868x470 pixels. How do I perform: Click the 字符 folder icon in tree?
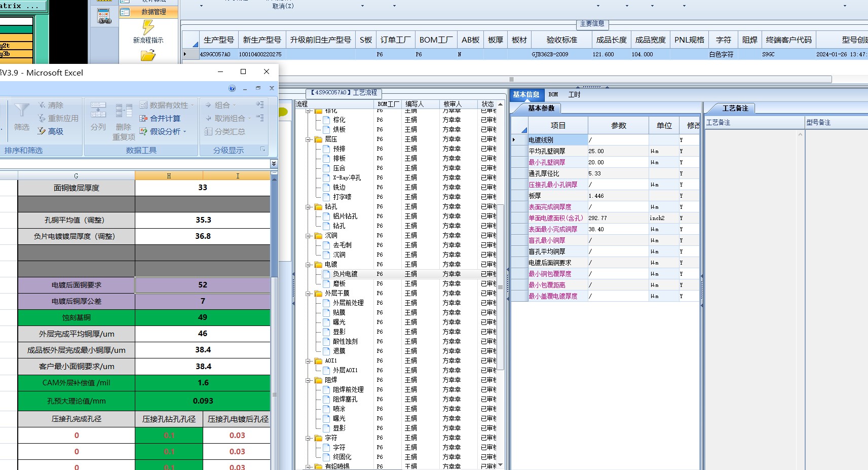coord(318,438)
